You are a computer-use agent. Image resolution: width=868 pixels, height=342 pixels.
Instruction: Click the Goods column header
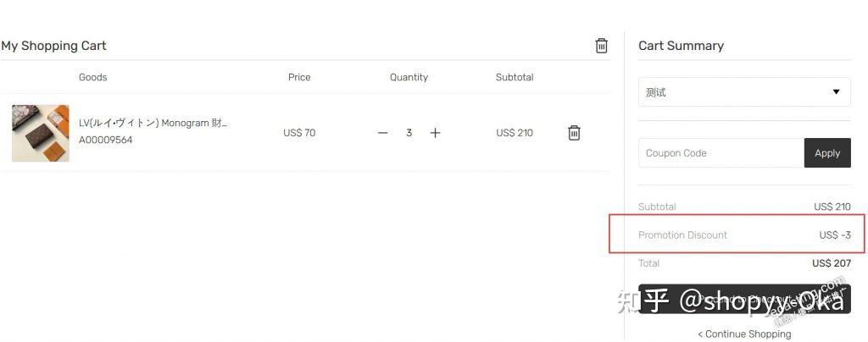pos(92,77)
